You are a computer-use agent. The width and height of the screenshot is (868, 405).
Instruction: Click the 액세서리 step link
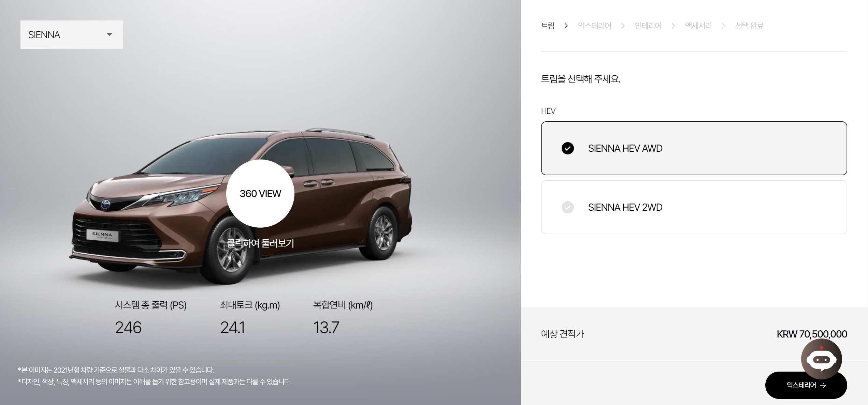pyautogui.click(x=698, y=26)
